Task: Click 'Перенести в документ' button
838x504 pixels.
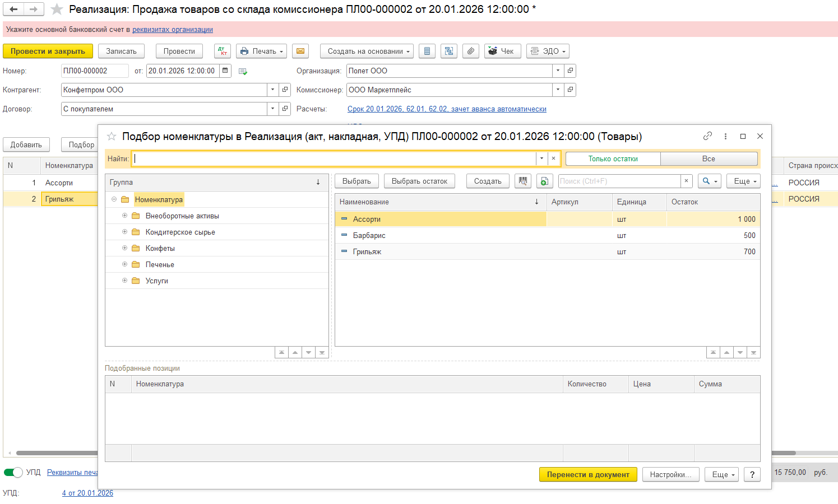Action: coord(588,474)
